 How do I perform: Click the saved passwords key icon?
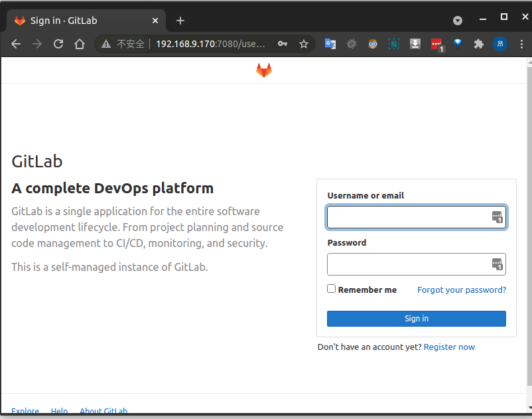283,44
